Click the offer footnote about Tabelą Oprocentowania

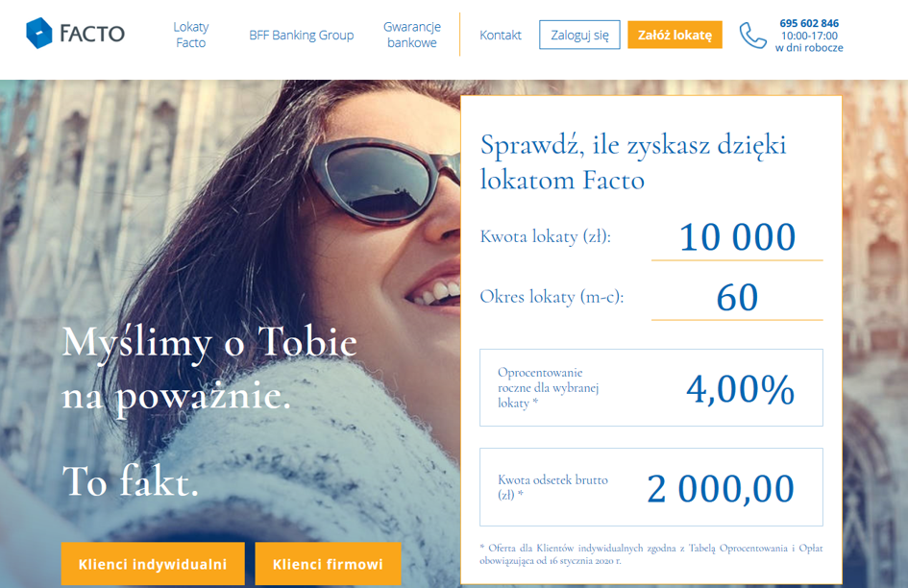point(650,553)
